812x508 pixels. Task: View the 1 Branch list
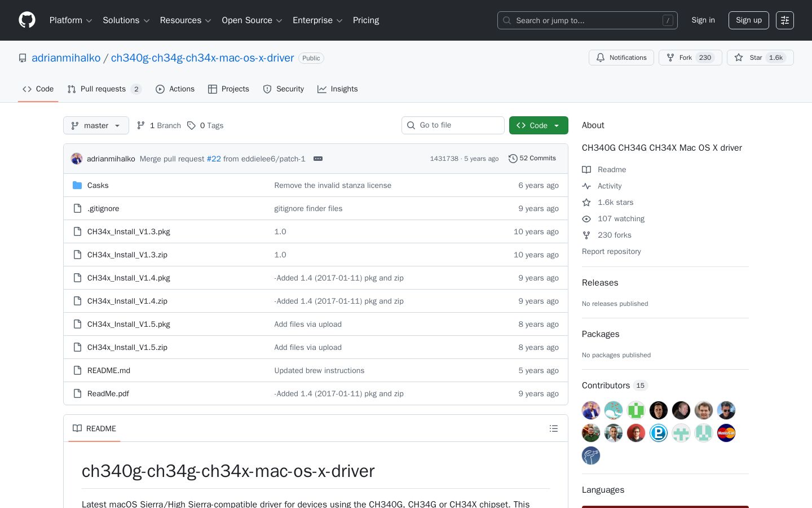point(159,125)
